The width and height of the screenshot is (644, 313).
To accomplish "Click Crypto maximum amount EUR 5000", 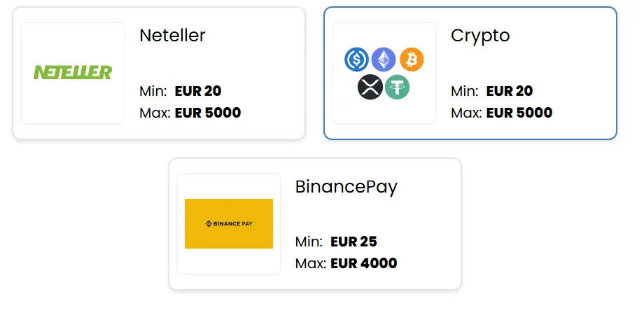I will click(x=519, y=113).
